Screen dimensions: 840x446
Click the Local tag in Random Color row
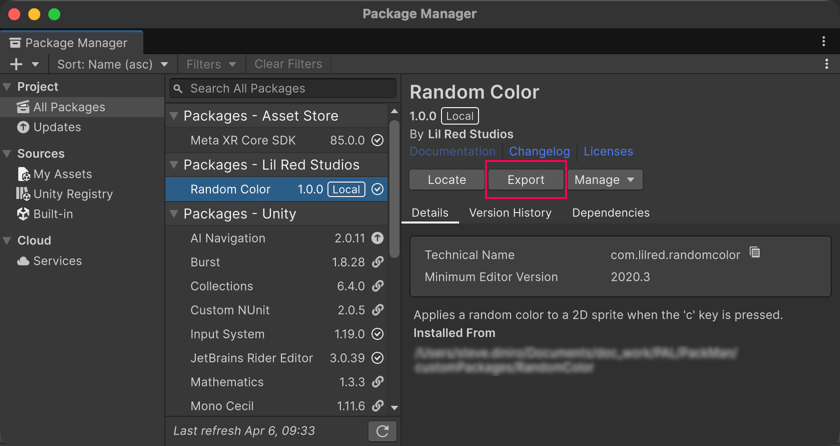click(346, 189)
